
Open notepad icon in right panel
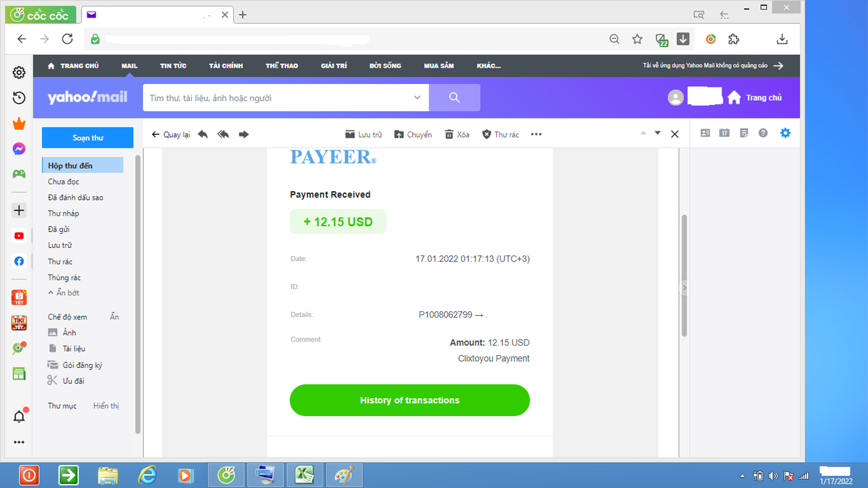tap(744, 133)
